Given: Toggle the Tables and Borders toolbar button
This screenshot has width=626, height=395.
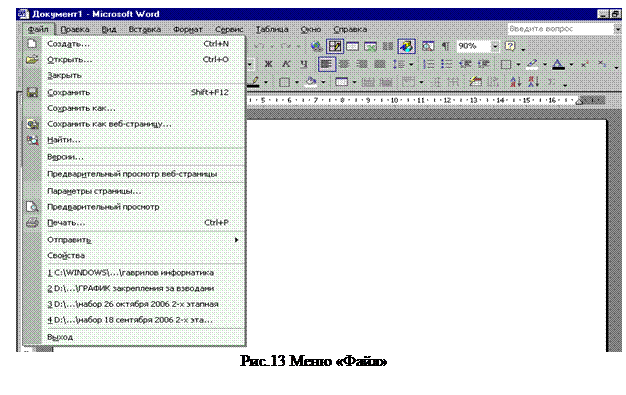Looking at the screenshot, I should coord(335,46).
